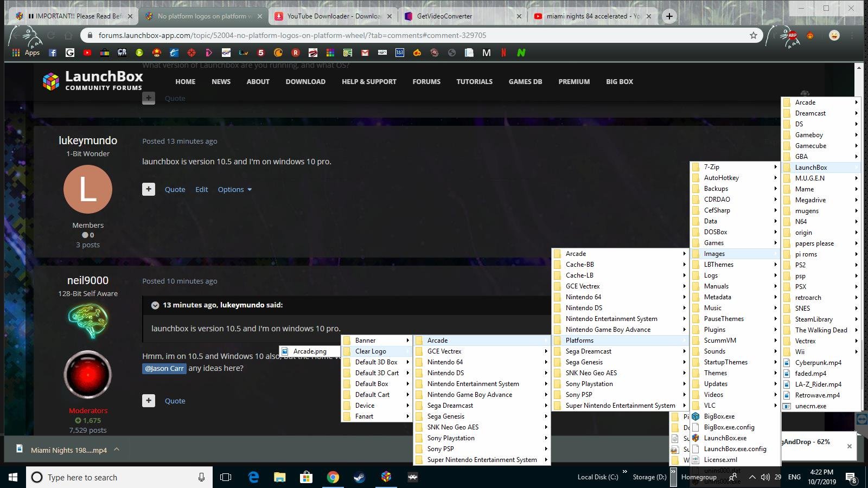The height and width of the screenshot is (488, 868).
Task: Bookmark this page with the star icon
Action: click(754, 35)
